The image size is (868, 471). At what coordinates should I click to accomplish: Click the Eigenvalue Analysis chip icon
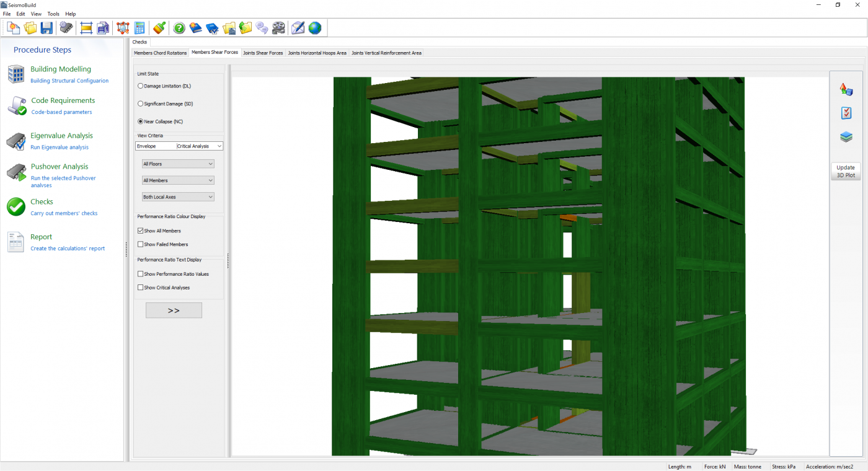coord(15,141)
